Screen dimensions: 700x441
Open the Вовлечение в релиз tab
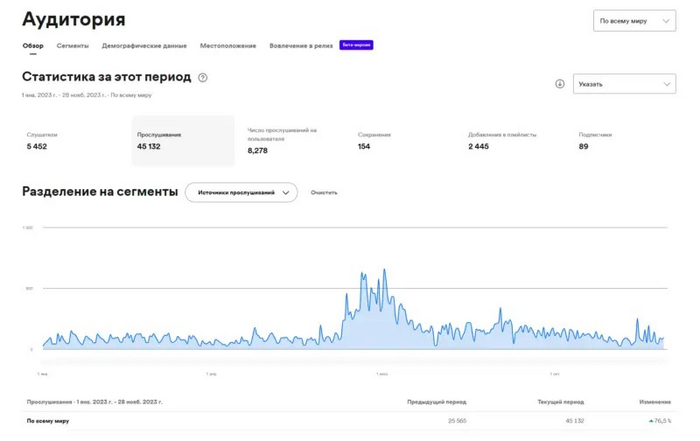(301, 46)
